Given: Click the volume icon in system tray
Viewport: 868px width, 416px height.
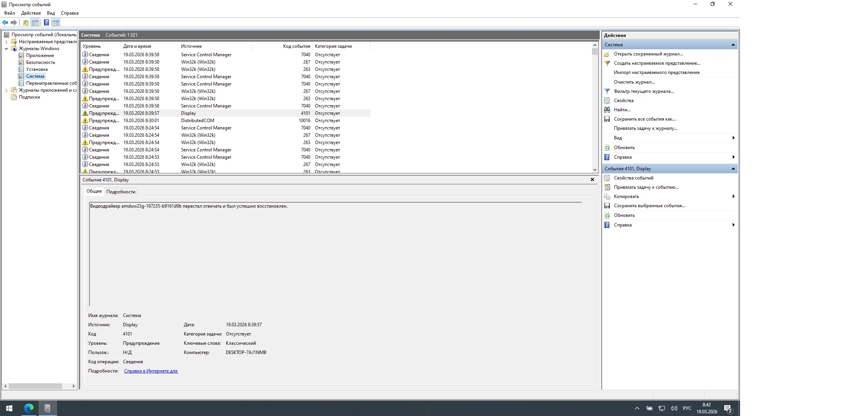Looking at the screenshot, I should 674,408.
